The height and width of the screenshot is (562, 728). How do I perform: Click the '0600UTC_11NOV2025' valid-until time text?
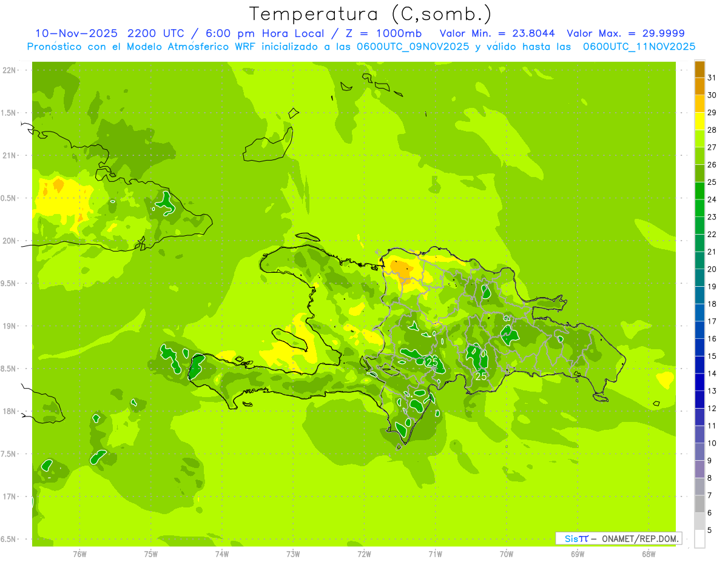point(639,47)
